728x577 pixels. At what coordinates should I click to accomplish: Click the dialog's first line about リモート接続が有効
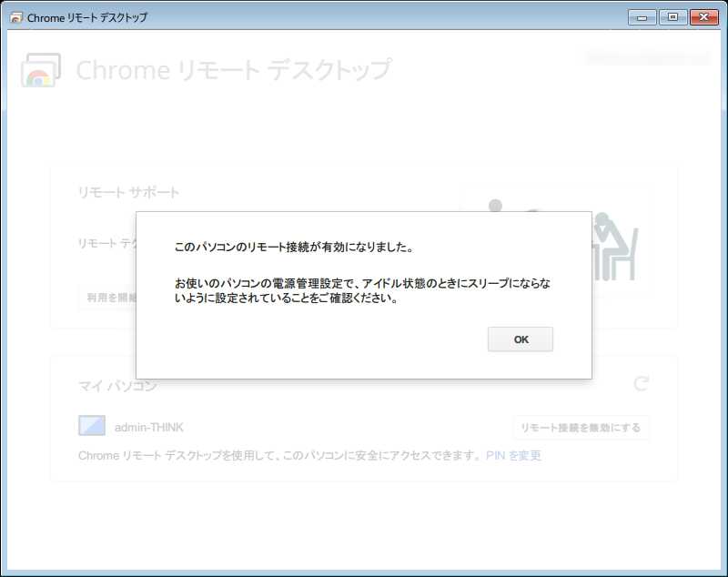tap(294, 247)
